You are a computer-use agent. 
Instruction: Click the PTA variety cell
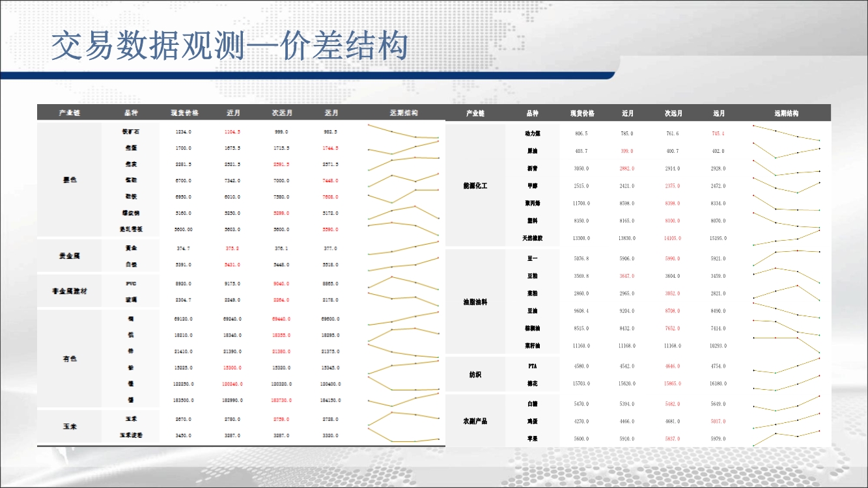pyautogui.click(x=533, y=366)
